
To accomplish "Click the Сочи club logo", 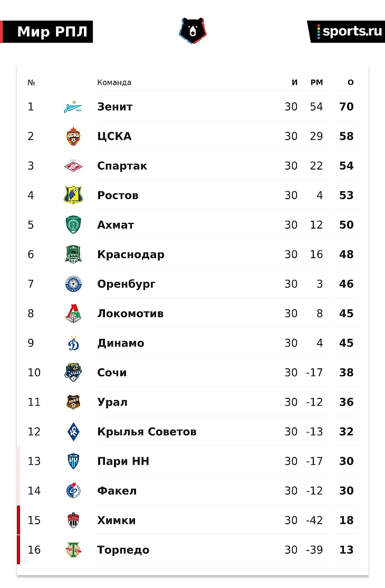I will tap(73, 373).
